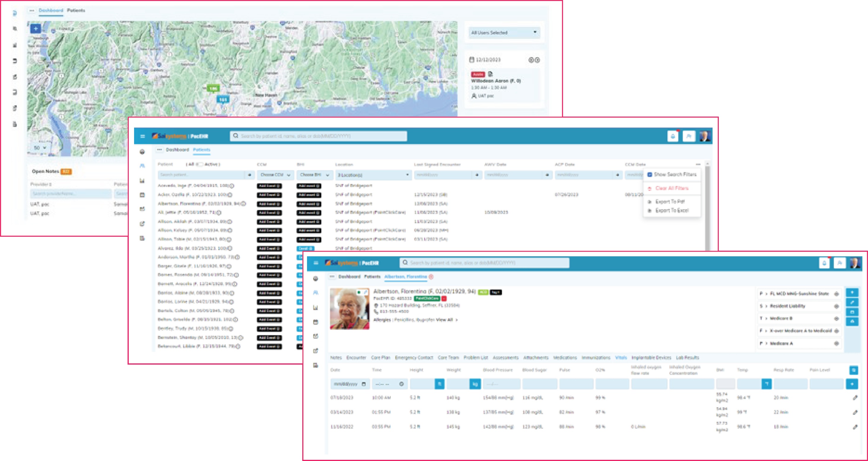This screenshot has height=461, width=868.
Task: Select Export To Excel
Action: pos(672,210)
